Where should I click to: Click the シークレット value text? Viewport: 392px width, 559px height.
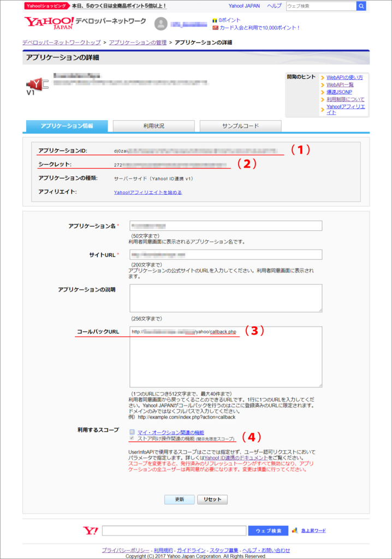click(x=170, y=165)
